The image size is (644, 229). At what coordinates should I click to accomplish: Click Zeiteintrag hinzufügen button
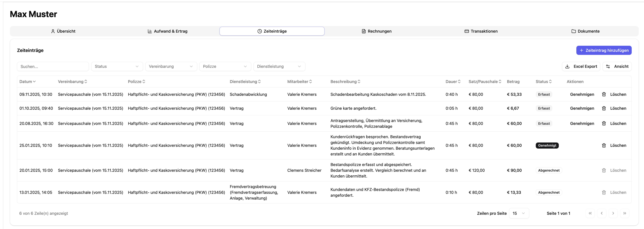(x=604, y=50)
